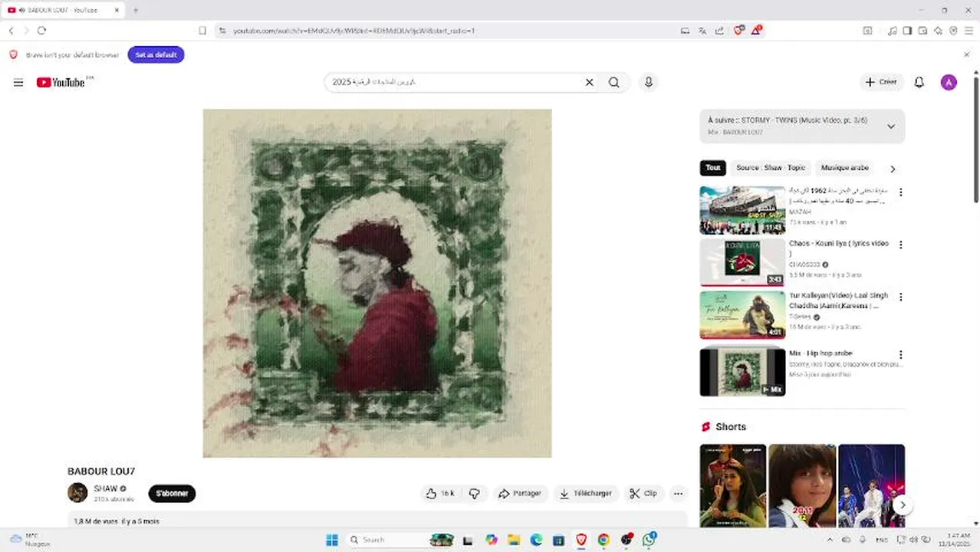
Task: Show more filter chips with right arrow
Action: pyautogui.click(x=893, y=169)
